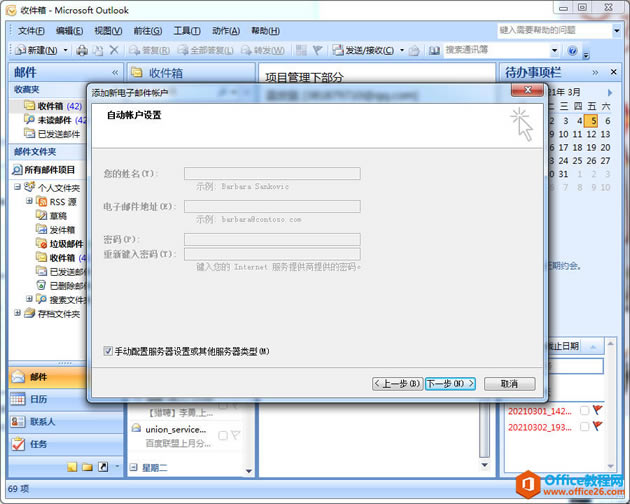
Task: Click the Cancel button in dialog
Action: (509, 384)
